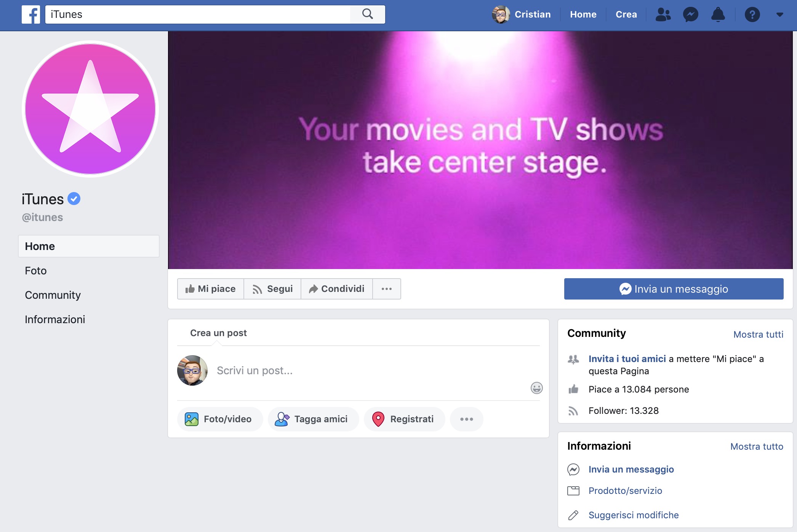The width and height of the screenshot is (797, 532).
Task: Open Invita i tuoi amici link
Action: point(627,358)
